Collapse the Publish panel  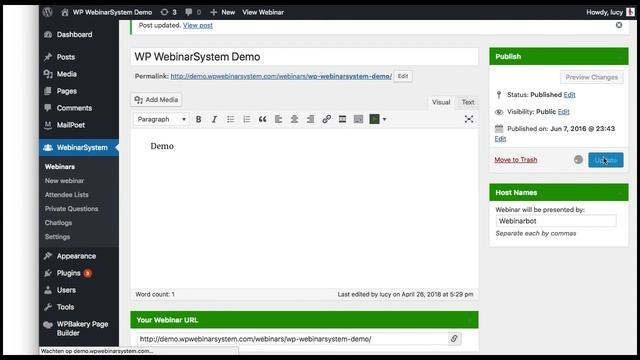tap(620, 57)
